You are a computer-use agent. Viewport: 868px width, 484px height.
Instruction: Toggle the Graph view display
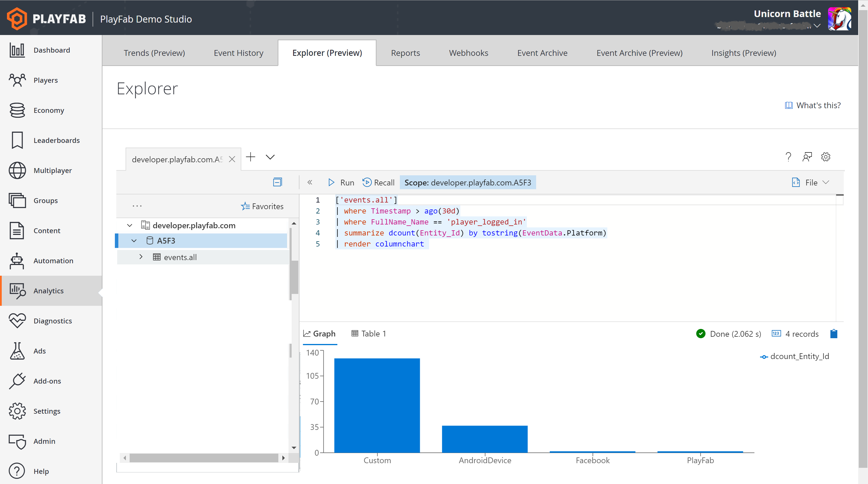(319, 333)
